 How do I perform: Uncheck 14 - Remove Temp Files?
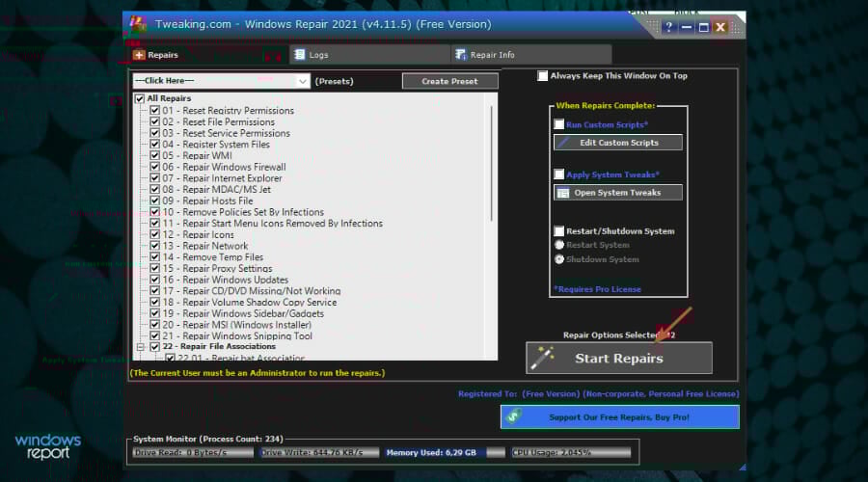(155, 256)
